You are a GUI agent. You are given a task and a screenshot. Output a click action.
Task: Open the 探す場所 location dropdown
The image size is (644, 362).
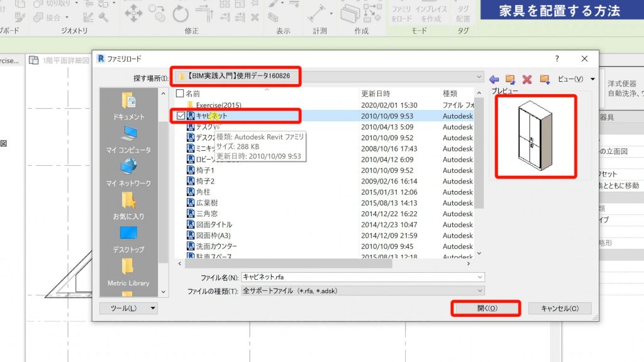point(477,76)
